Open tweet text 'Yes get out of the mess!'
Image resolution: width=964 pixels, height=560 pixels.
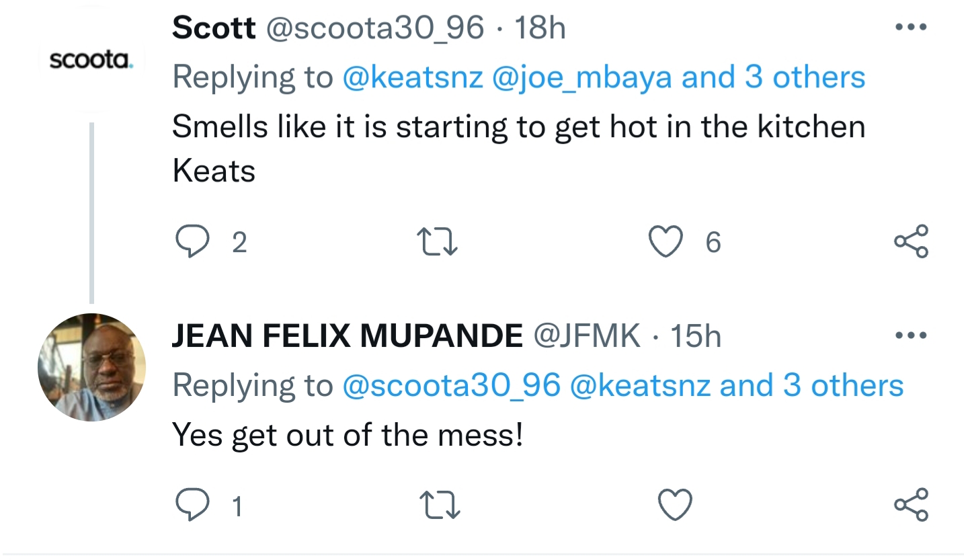(348, 434)
